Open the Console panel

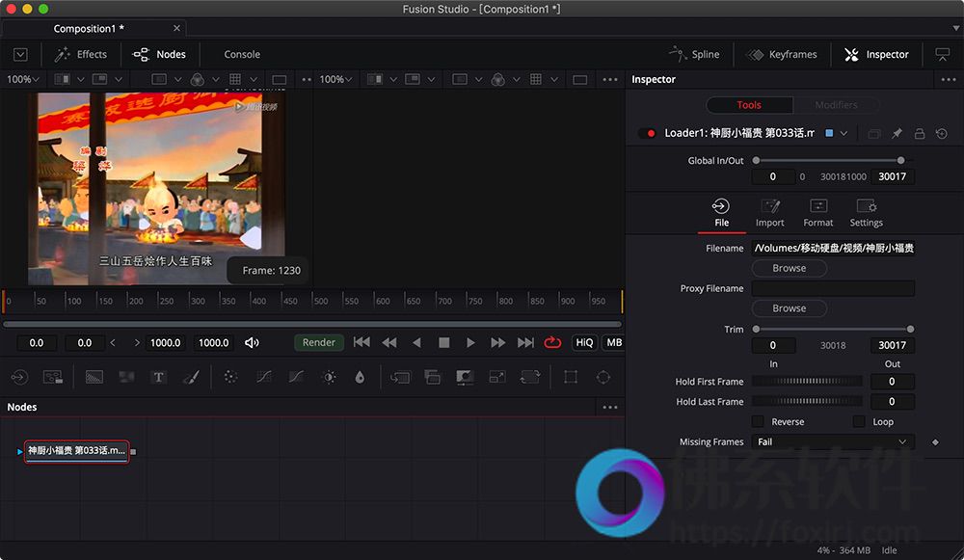point(242,54)
